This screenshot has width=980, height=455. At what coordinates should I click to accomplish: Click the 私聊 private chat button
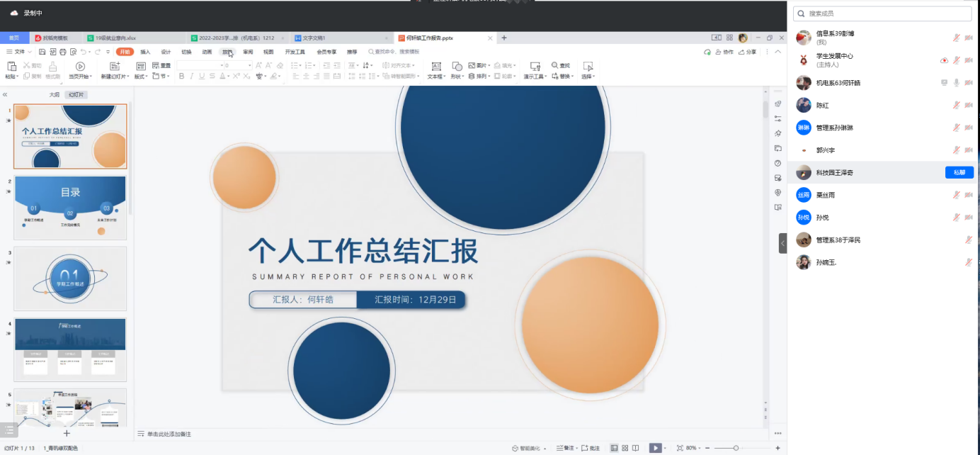click(959, 172)
